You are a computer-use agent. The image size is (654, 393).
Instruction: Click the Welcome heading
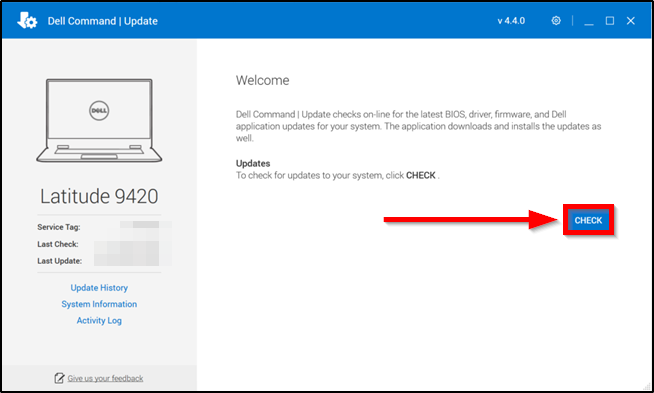(x=262, y=80)
